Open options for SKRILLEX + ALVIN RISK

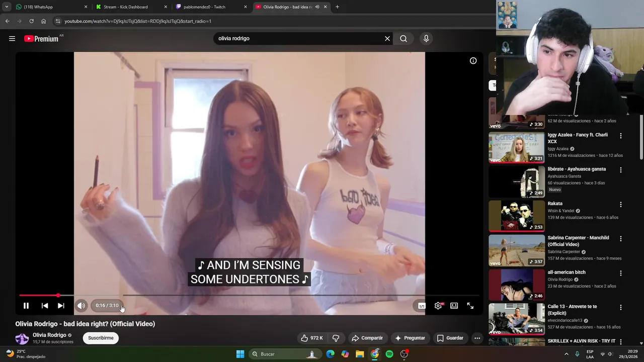click(x=620, y=342)
